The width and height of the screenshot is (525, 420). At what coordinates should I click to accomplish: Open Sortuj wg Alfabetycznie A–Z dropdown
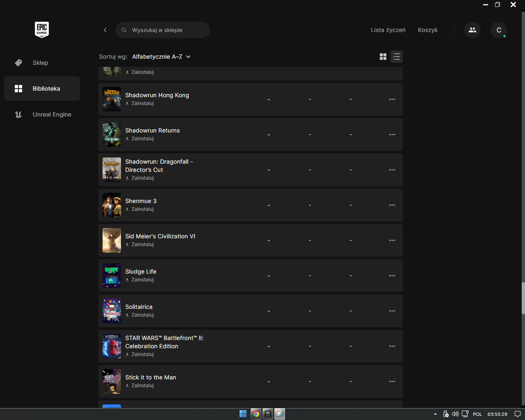(x=161, y=57)
